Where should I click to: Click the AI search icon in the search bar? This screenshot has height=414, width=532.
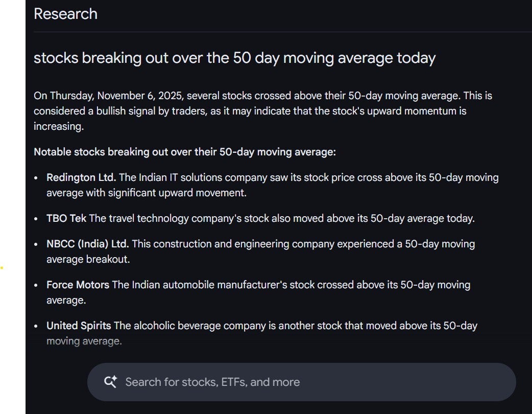point(111,381)
